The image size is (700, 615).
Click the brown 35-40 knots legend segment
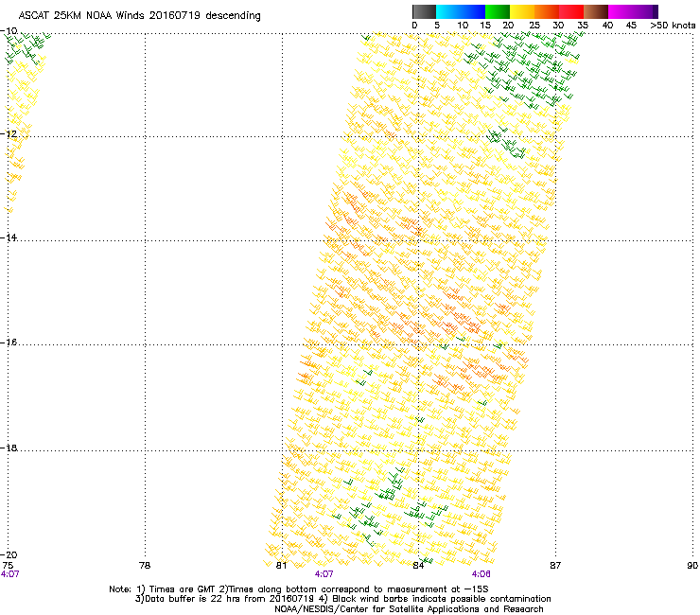[596, 11]
